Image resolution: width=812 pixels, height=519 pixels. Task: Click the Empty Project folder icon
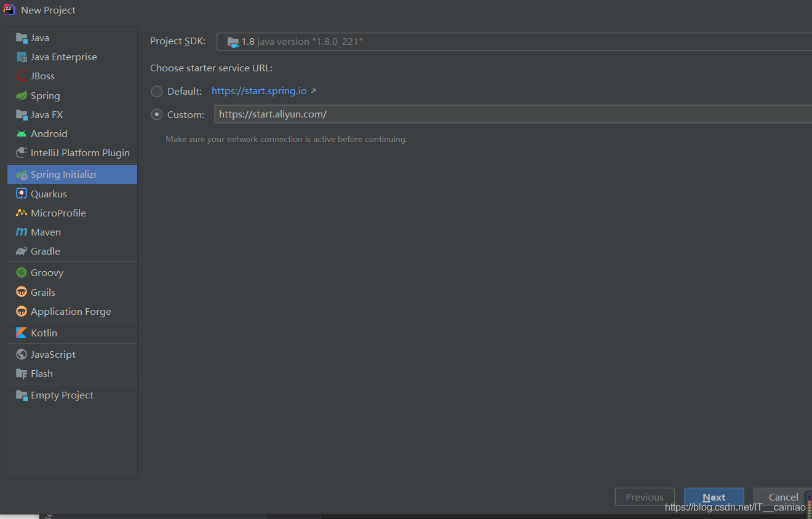tap(22, 395)
